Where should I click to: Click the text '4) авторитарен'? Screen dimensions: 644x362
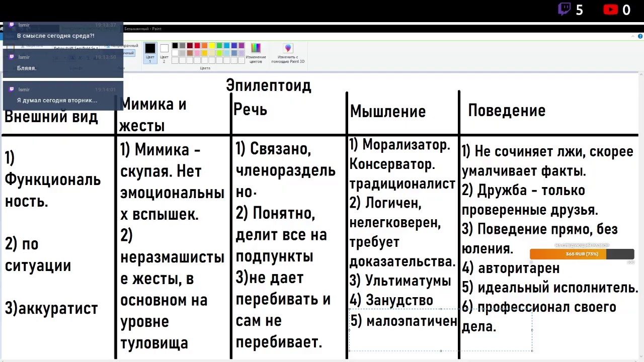(511, 268)
